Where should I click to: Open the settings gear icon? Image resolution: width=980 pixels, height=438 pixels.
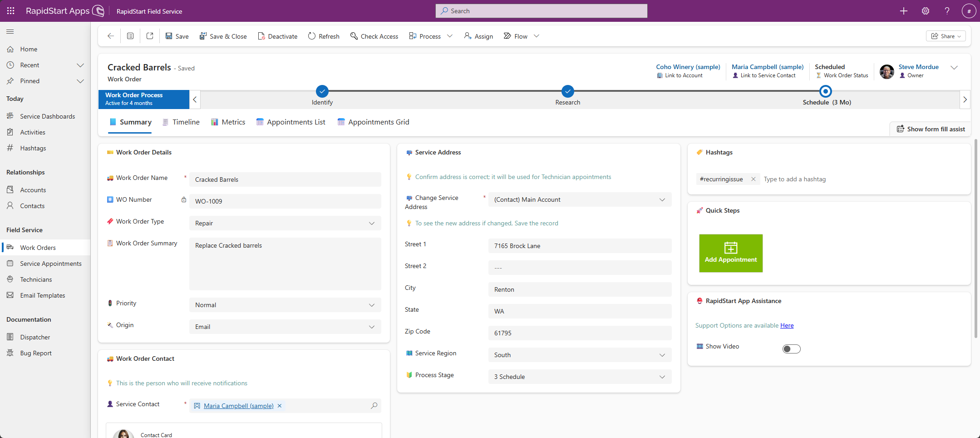click(925, 11)
